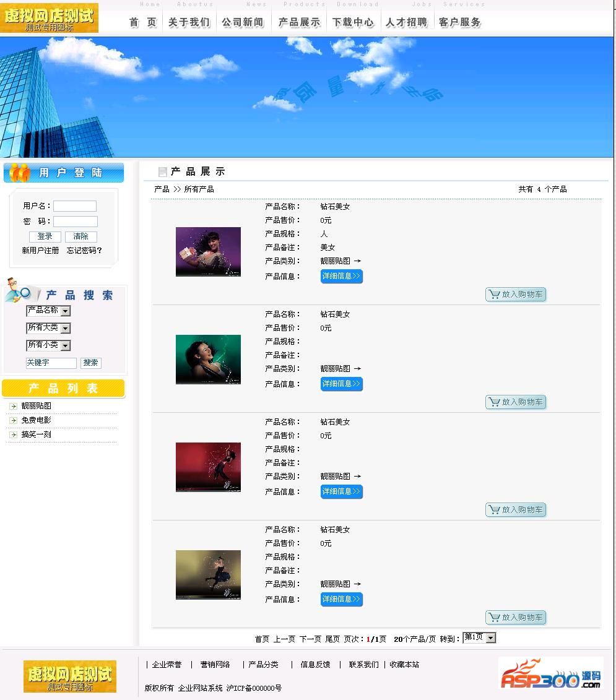This screenshot has height=700, width=616.
Task: Open the second product's green thumbnail
Action: pos(208,360)
